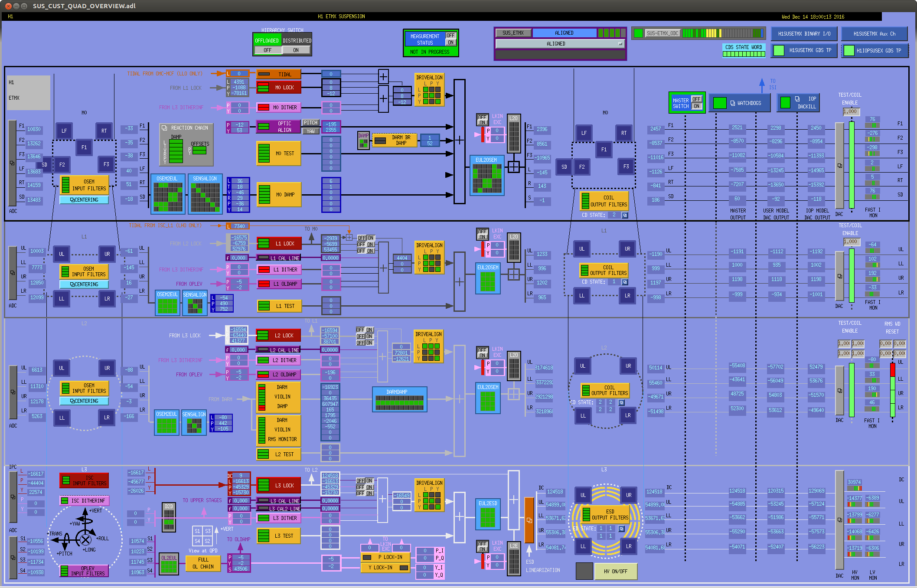Open L1 OSEM CENTERING screen
The width and height of the screenshot is (917, 588).
84,284
